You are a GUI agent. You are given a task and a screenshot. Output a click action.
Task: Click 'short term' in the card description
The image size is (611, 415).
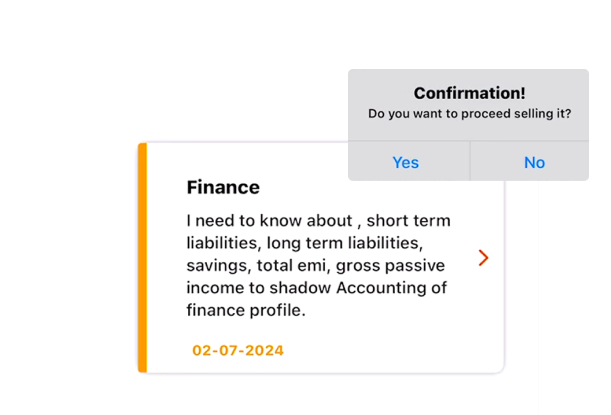[408, 221]
